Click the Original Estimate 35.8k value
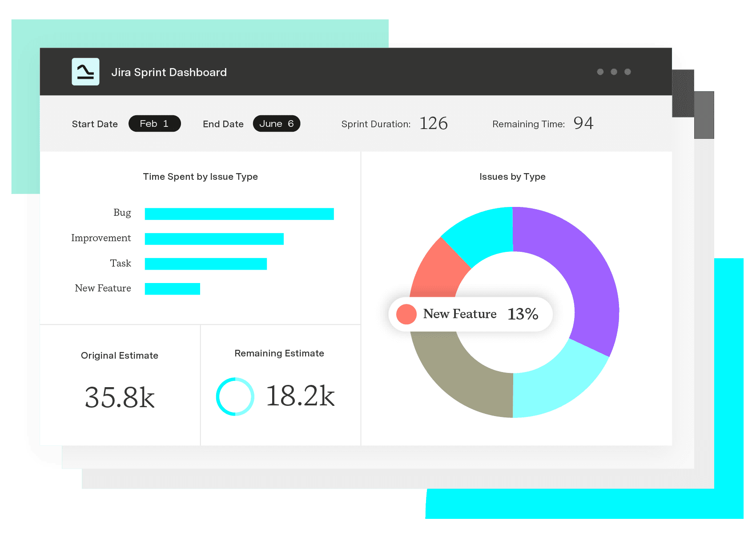 (x=120, y=397)
